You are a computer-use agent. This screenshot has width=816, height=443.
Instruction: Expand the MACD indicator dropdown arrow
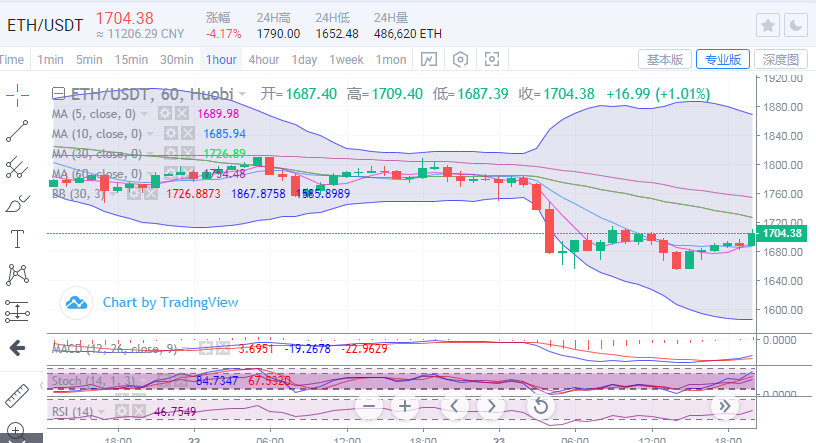coord(186,349)
